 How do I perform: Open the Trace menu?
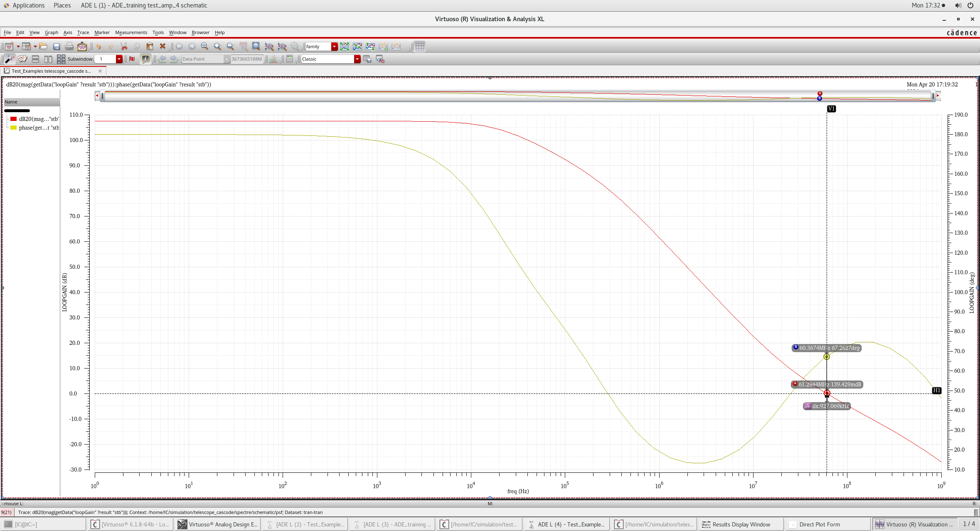[83, 32]
